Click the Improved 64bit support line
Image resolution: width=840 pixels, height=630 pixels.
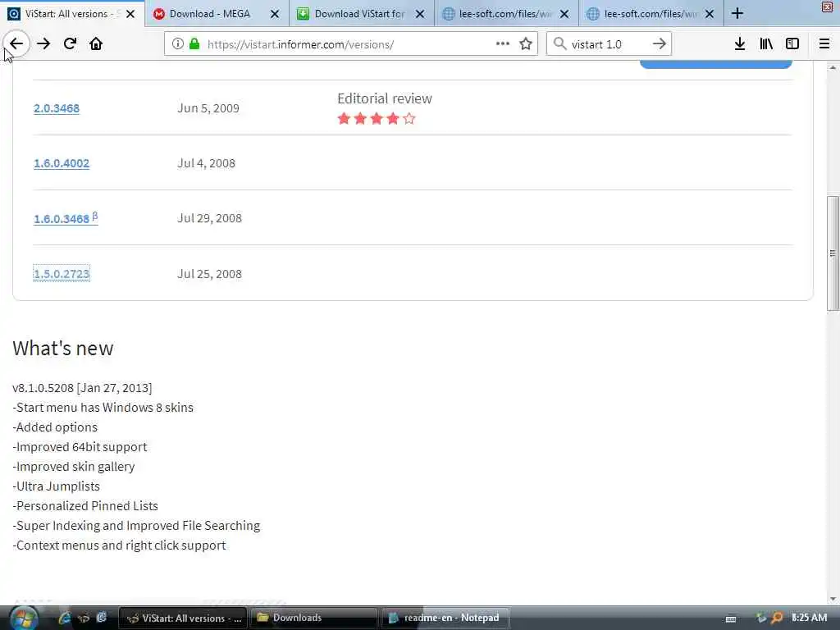[x=80, y=447]
